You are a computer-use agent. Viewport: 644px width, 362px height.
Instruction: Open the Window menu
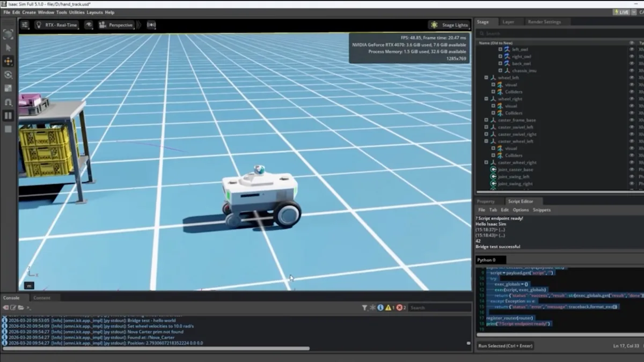(46, 12)
